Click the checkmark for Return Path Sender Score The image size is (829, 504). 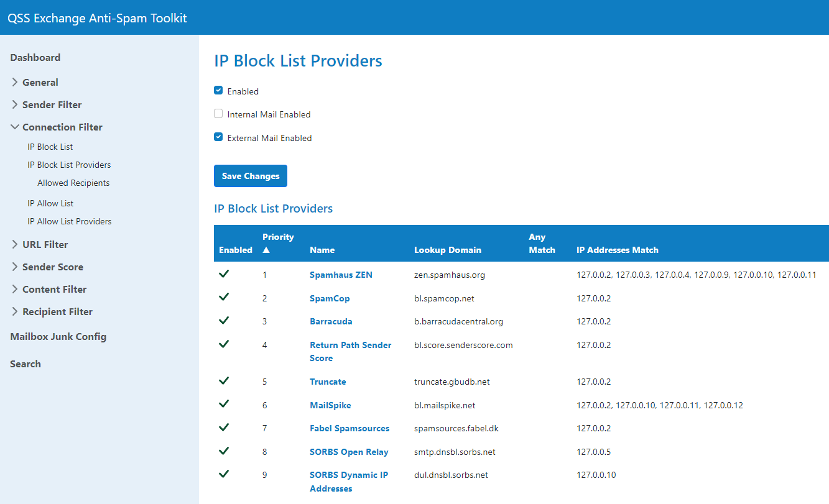coord(224,344)
